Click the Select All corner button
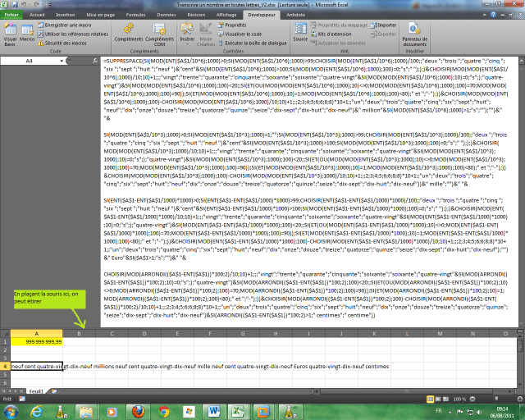525x420 pixels. point(5,334)
